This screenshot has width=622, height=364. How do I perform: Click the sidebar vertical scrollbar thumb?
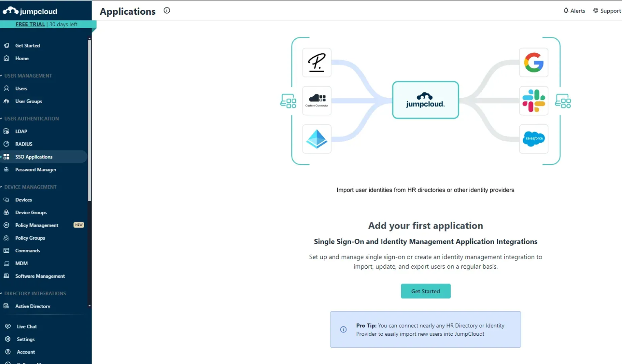point(90,121)
